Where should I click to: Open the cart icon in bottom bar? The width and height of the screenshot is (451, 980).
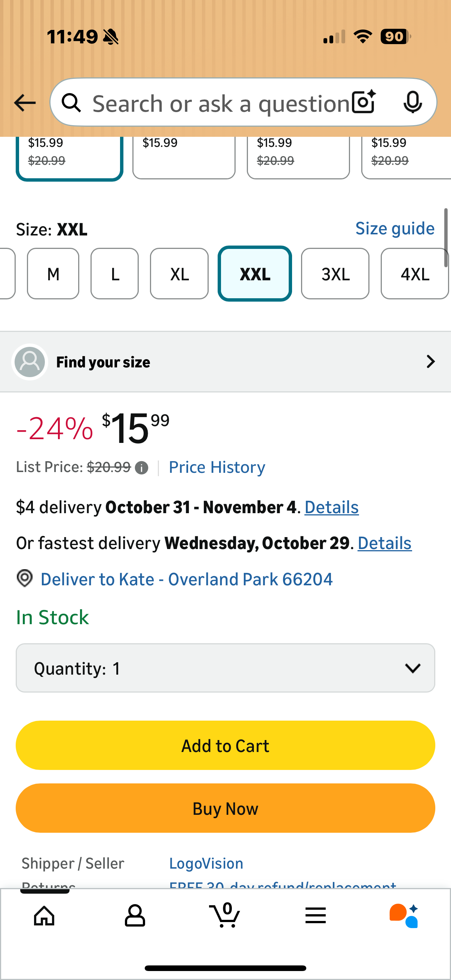click(x=225, y=915)
